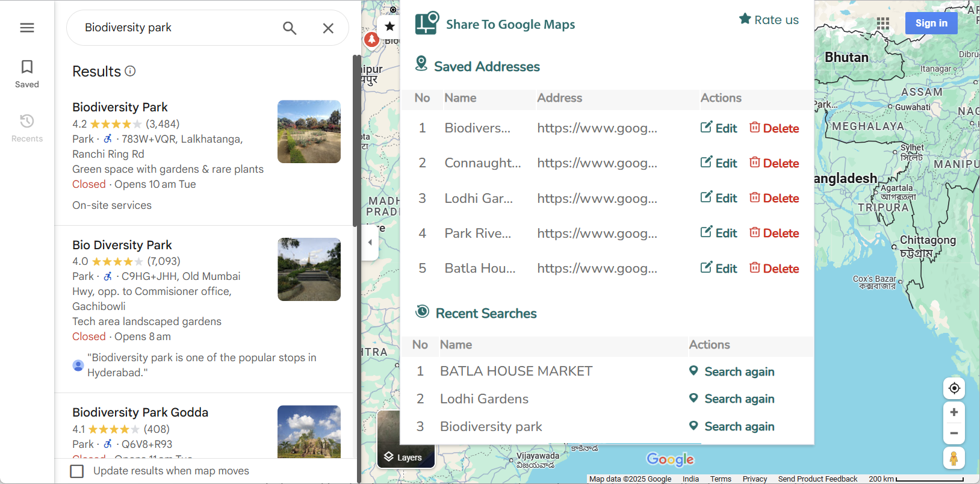Open the Saved places panel
This screenshot has width=980, height=484.
click(27, 74)
